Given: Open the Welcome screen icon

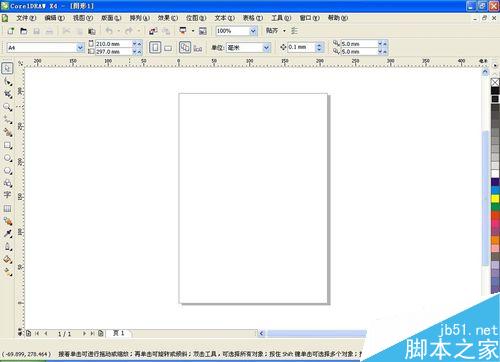Looking at the screenshot, I should (203, 31).
